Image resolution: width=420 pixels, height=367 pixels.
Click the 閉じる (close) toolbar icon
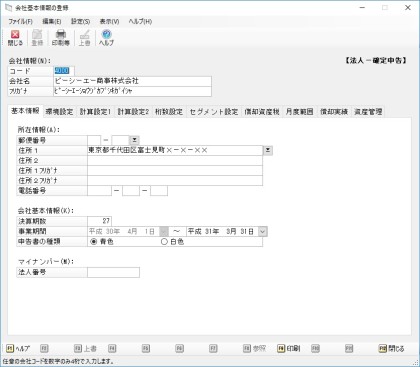[x=15, y=38]
